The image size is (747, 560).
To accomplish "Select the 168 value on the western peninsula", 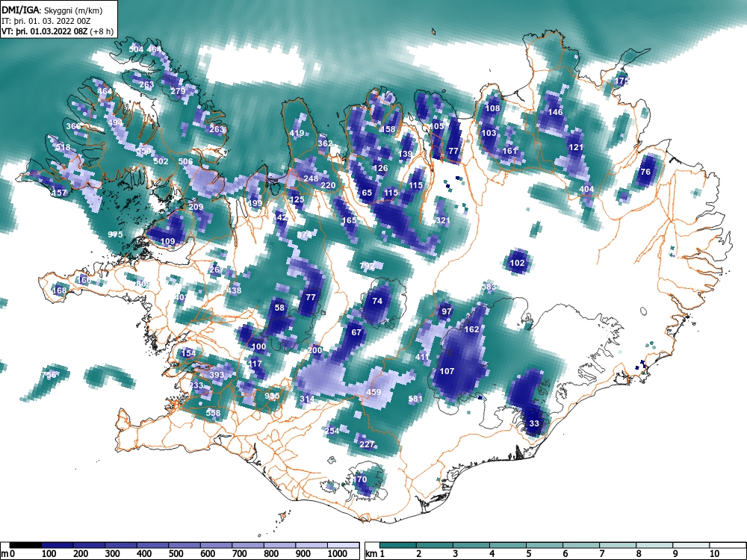I will pyautogui.click(x=60, y=290).
